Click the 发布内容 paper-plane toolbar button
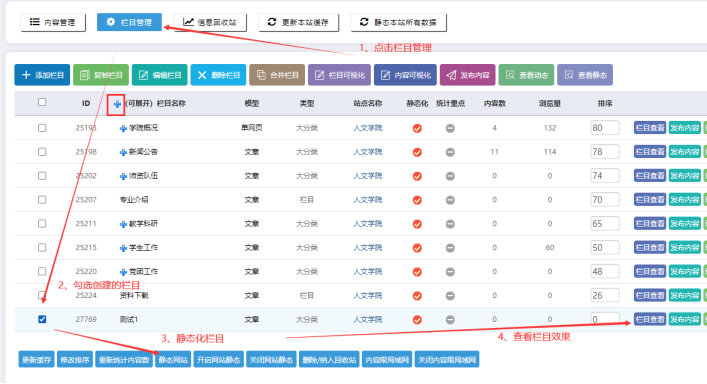 tap(468, 75)
